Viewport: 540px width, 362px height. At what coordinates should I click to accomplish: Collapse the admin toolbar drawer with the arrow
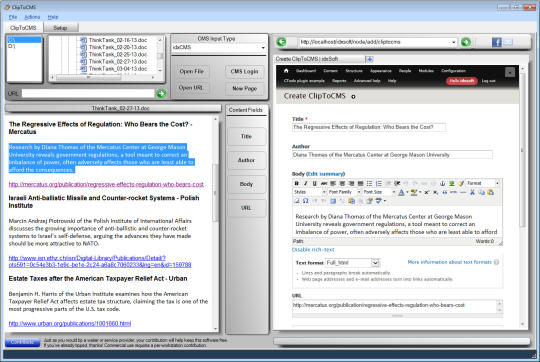click(x=510, y=72)
